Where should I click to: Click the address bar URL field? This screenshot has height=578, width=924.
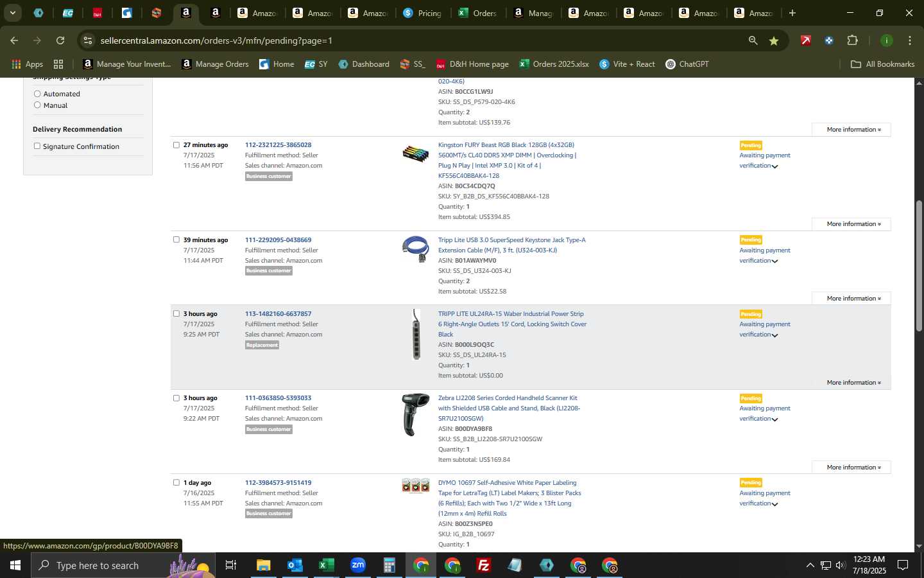click(417, 40)
